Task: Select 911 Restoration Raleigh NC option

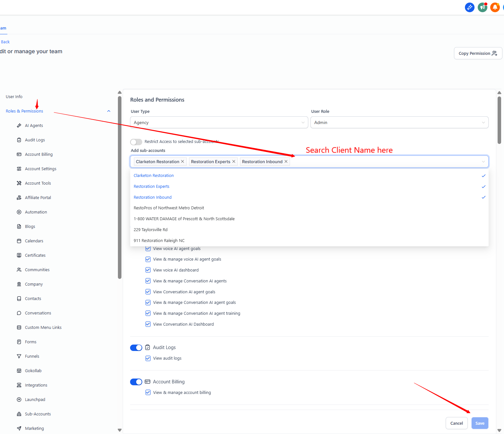Action: 159,241
